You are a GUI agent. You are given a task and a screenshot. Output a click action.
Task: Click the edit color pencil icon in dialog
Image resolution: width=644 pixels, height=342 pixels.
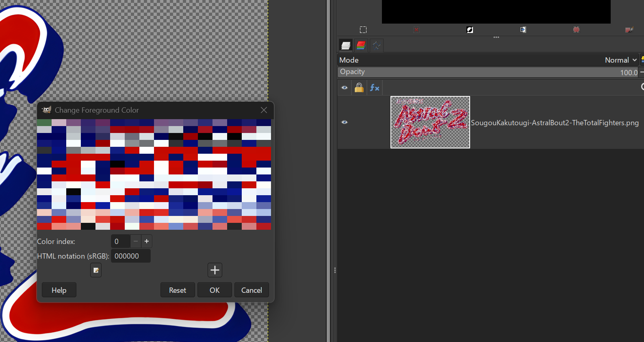[96, 270]
